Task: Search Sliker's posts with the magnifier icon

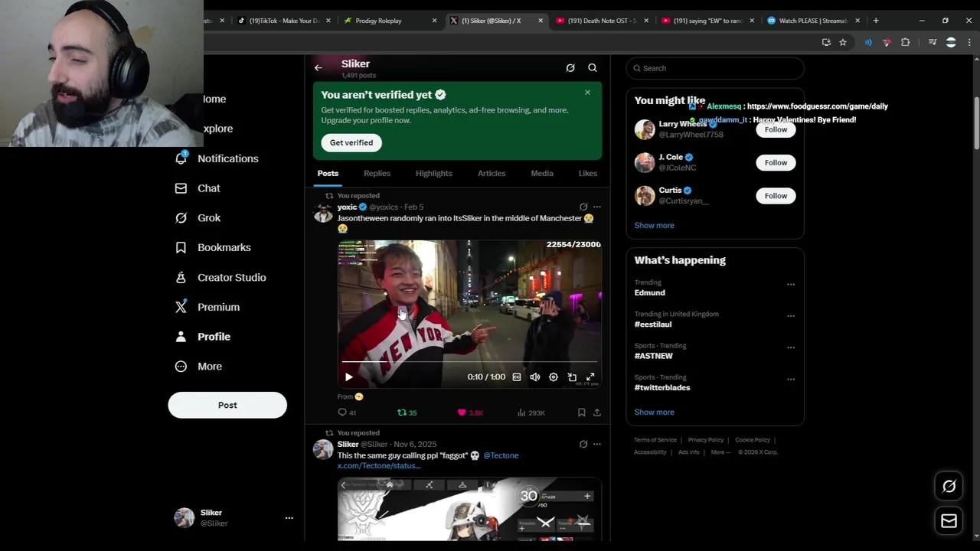Action: pos(593,68)
